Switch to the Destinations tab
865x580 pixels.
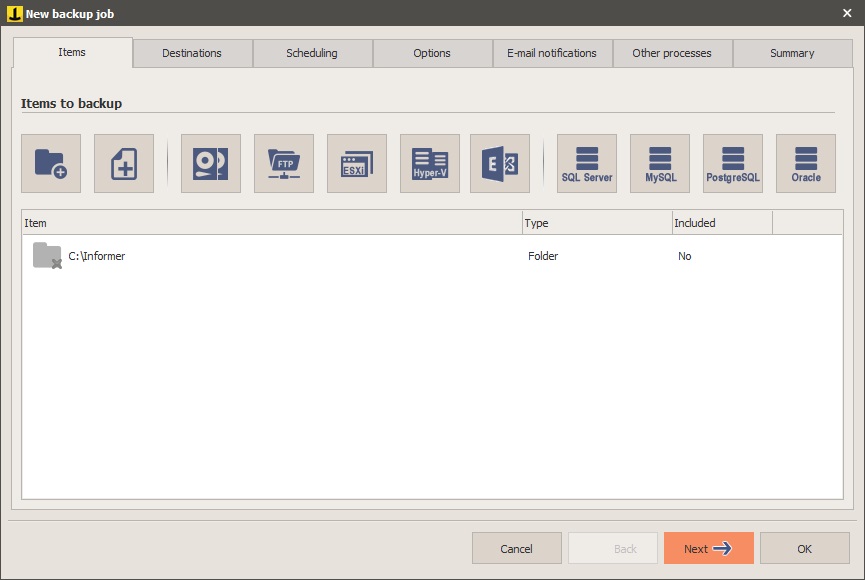pos(192,53)
